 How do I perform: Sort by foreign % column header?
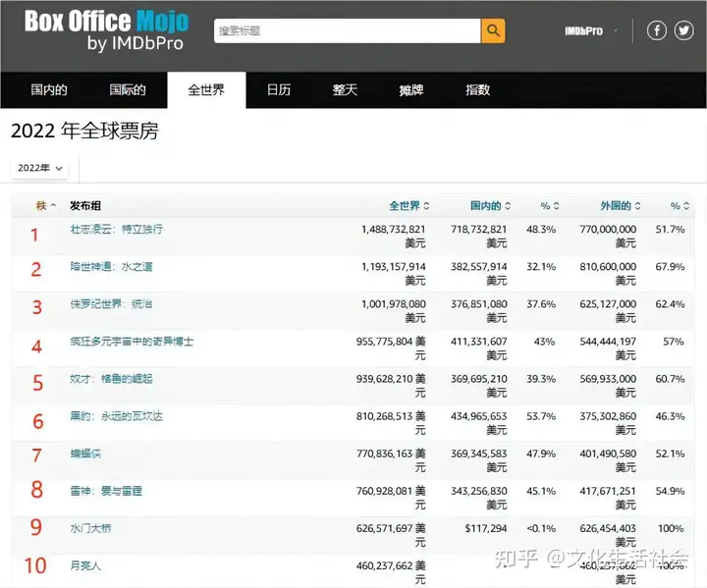[680, 206]
